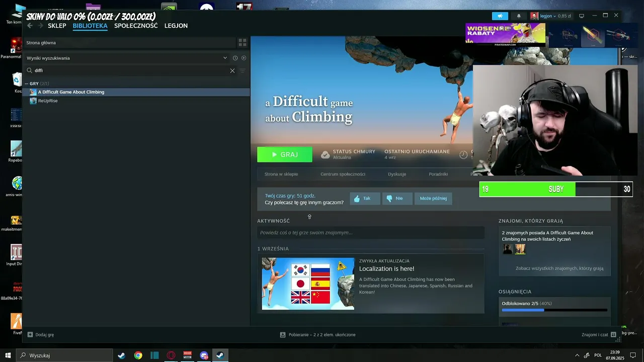Open Dyskusje link
This screenshot has height=362, width=644.
click(x=397, y=174)
